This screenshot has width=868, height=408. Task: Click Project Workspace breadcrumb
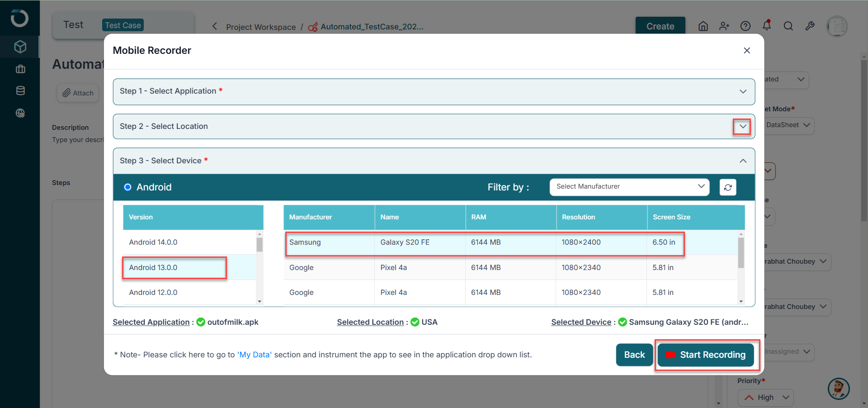[261, 27]
